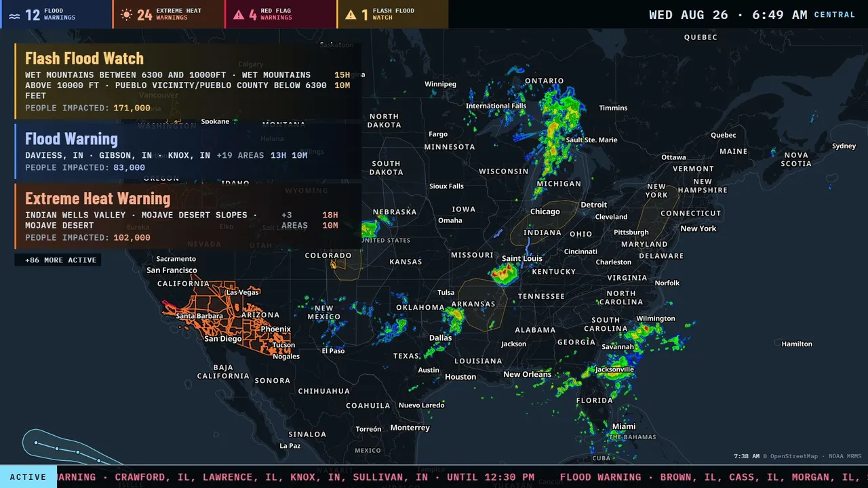Click the Winnipeg city label
The image size is (868, 488).
[441, 84]
